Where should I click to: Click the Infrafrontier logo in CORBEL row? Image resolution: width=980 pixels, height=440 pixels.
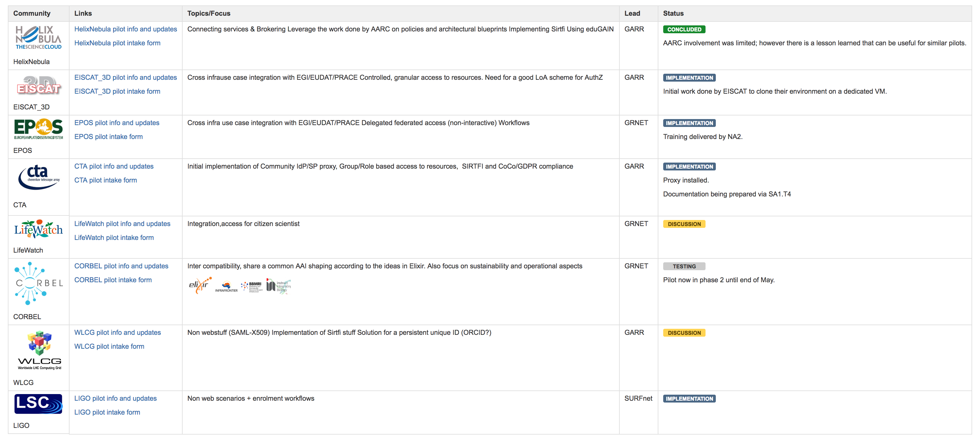coord(226,287)
